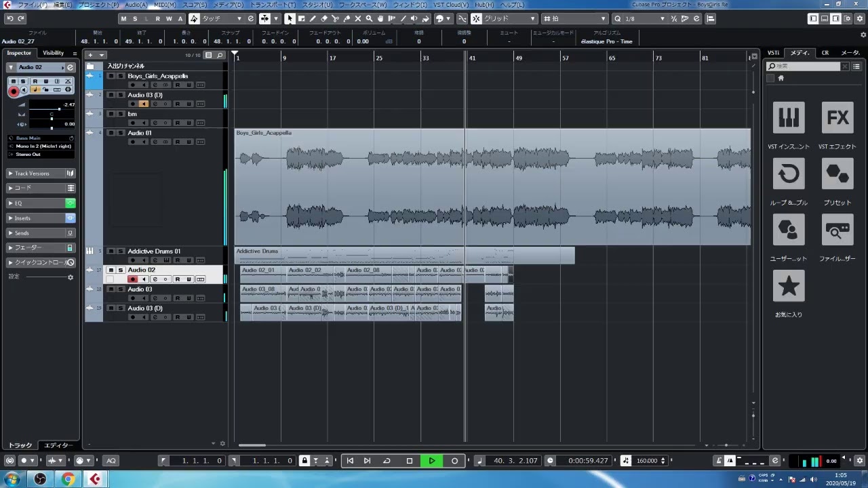868x488 pixels.
Task: Disable record enable on Audio 02 track
Action: [x=133, y=279]
